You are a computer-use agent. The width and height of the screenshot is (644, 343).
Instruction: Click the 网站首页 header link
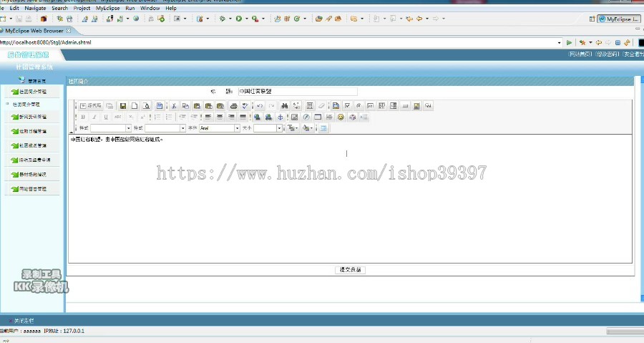580,54
